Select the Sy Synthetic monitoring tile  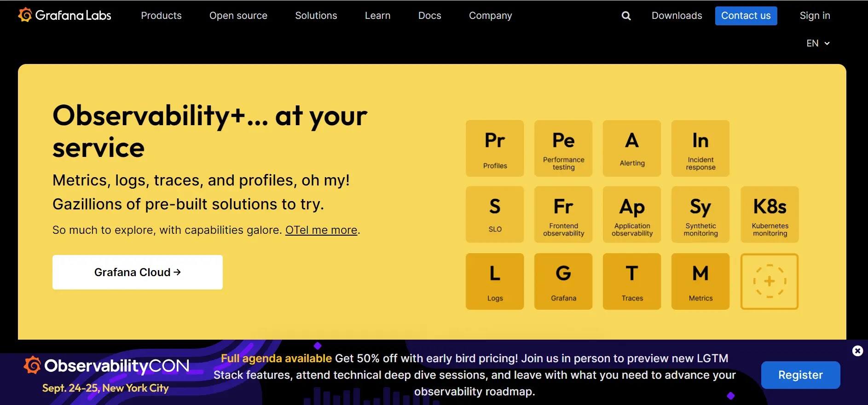coord(700,214)
